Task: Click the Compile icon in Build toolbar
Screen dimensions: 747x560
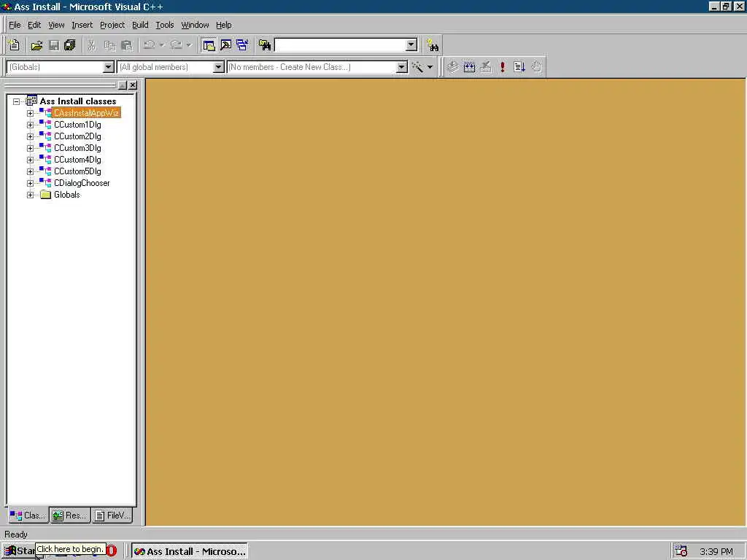Action: pyautogui.click(x=452, y=67)
